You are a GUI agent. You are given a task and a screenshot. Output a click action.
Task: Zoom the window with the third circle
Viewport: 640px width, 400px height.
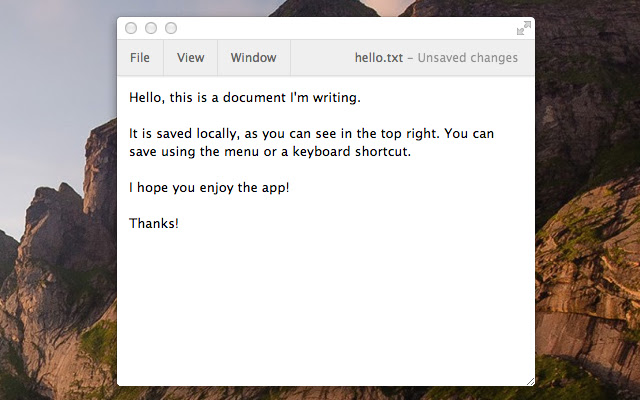[171, 28]
